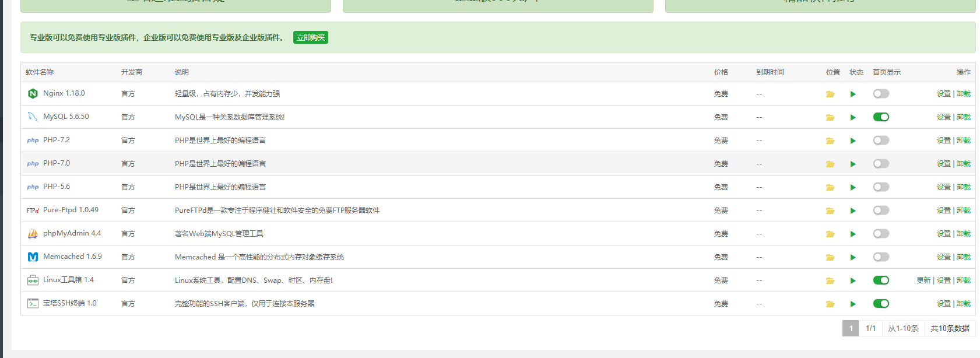
Task: Click the Linux工具箱 status play icon
Action: coord(853,280)
